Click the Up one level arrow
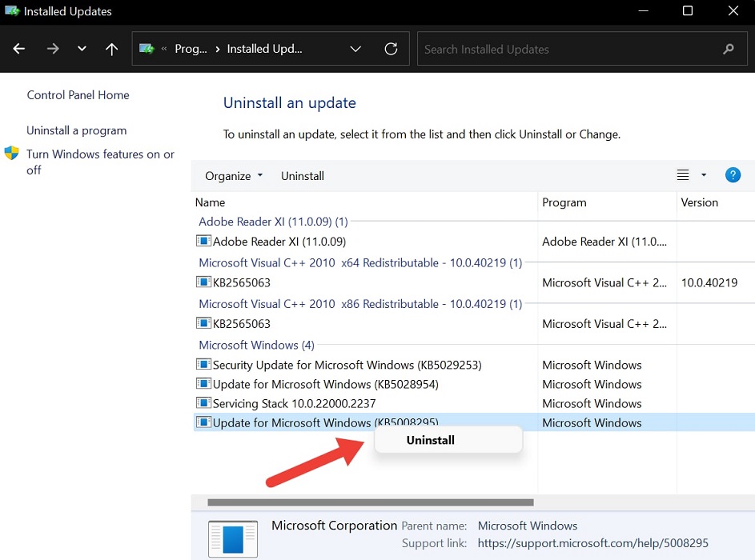Screen dimensions: 755x560 pyautogui.click(x=111, y=49)
